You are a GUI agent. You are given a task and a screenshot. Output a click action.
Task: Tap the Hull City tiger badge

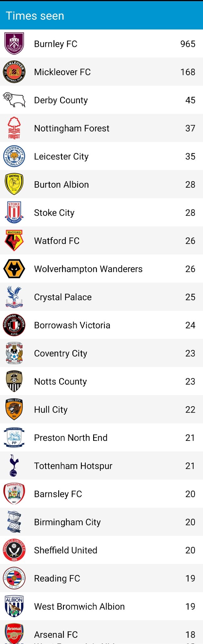(14, 409)
